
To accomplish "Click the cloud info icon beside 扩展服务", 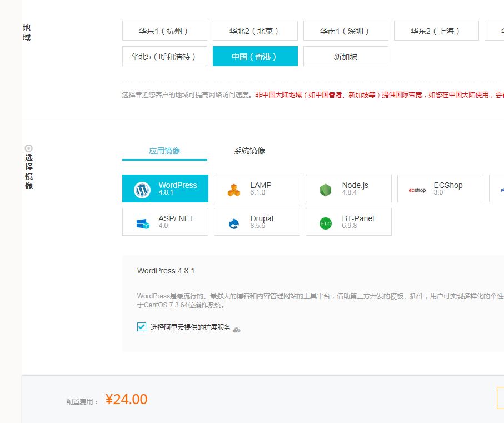I will point(237,330).
